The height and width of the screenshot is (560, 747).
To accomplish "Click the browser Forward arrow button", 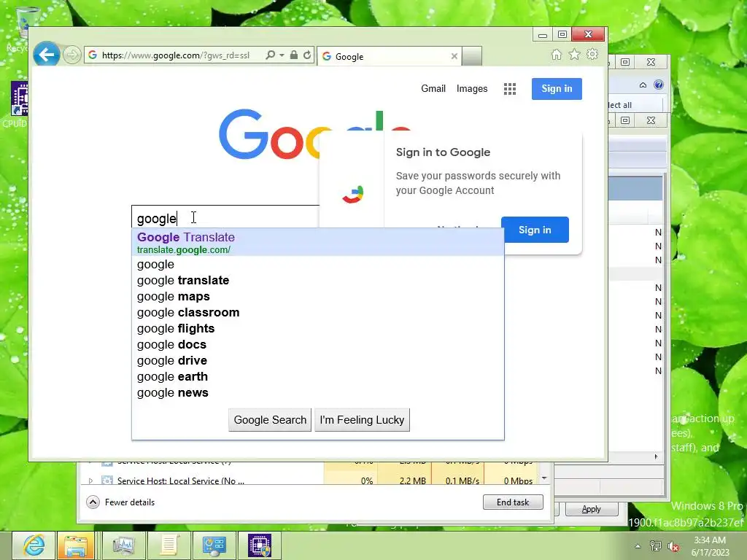I will point(72,55).
